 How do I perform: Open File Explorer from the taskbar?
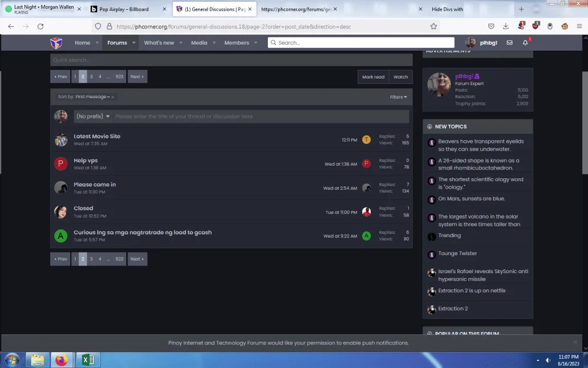pos(37,360)
